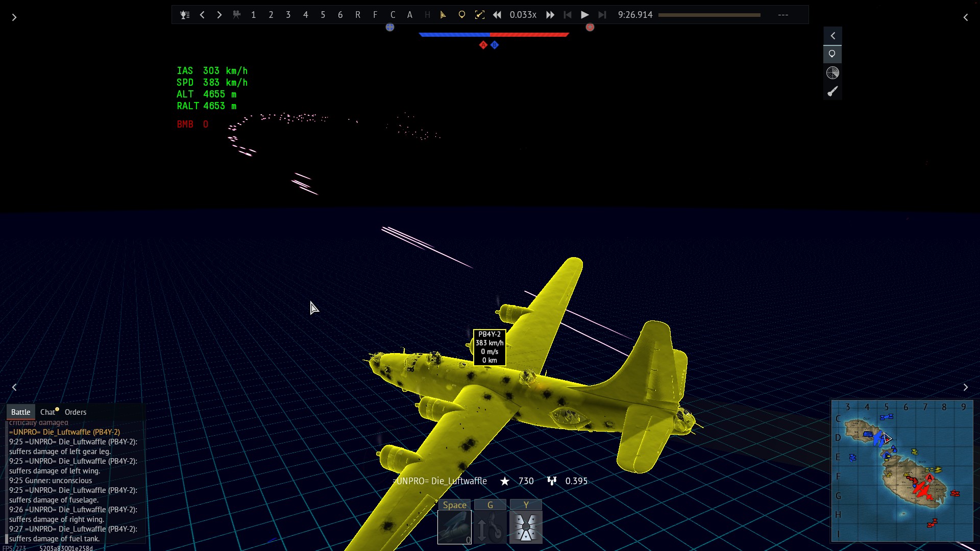Choose the C camera mode
This screenshot has width=980, height=551.
pos(393,15)
